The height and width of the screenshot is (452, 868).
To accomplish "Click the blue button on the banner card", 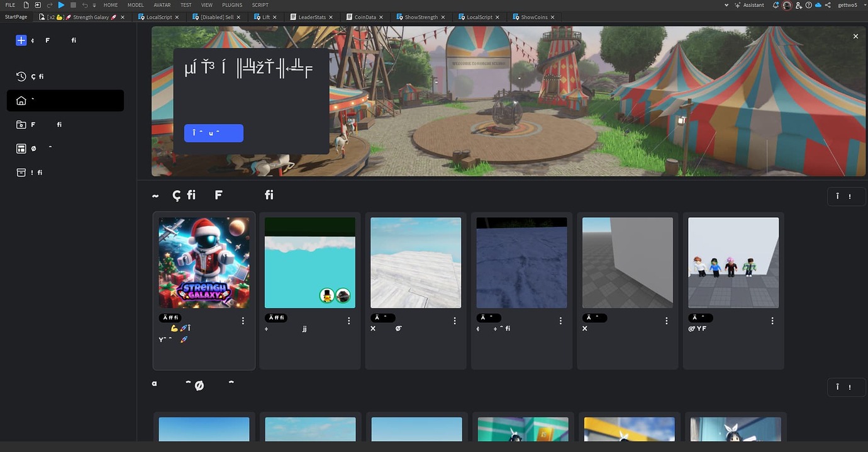I will point(214,133).
